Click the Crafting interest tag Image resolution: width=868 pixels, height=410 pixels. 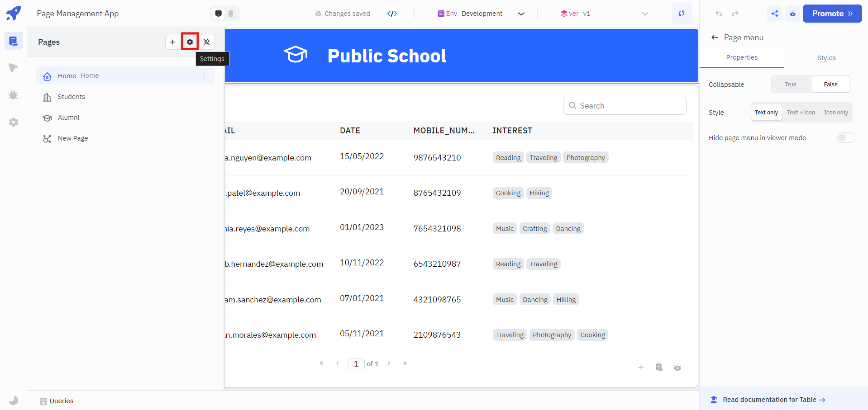(535, 229)
